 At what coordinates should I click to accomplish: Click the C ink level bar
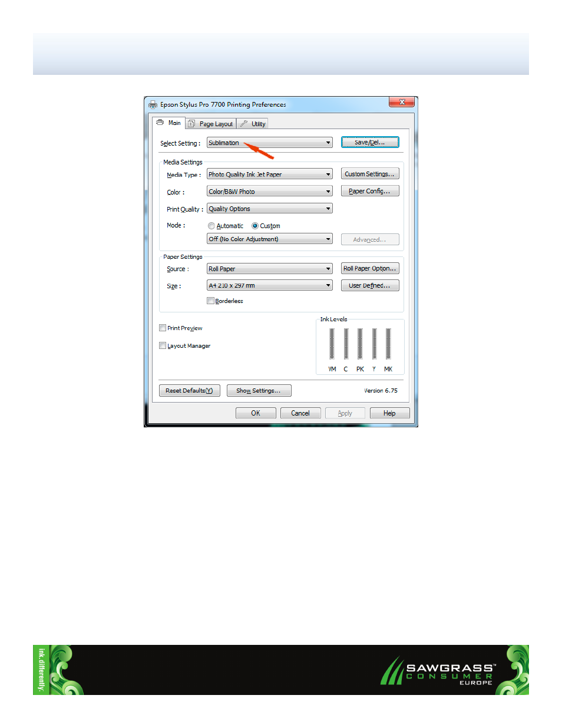click(346, 344)
